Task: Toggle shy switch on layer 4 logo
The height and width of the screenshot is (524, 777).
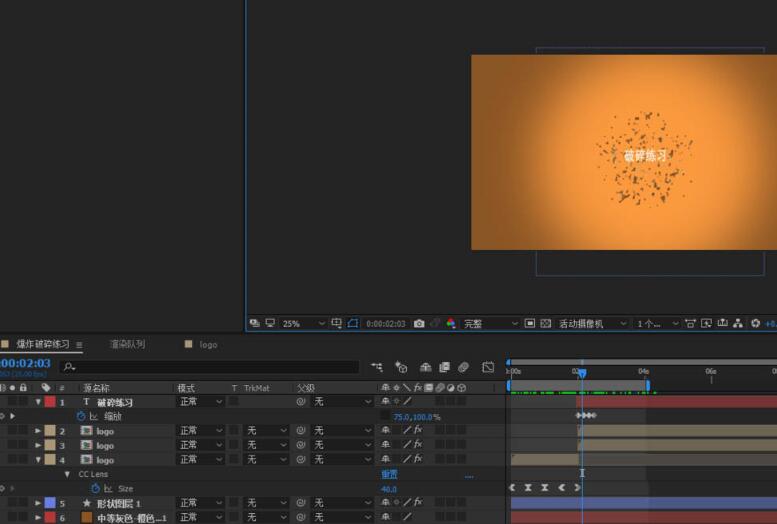Action: [386, 459]
